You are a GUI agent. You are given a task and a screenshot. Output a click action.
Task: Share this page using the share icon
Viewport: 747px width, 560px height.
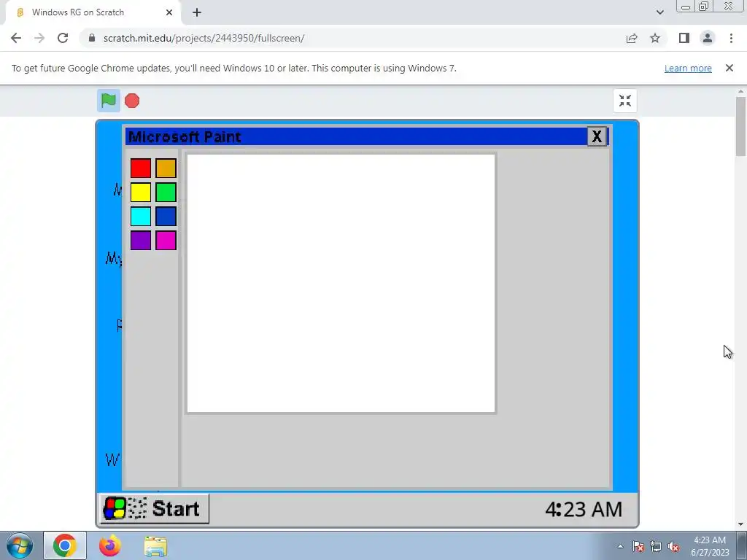[x=632, y=38]
